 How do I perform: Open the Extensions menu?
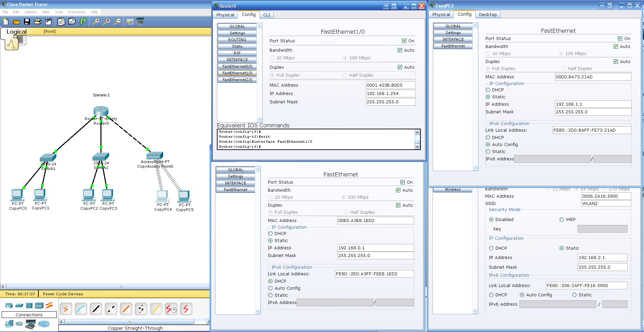click(x=77, y=12)
